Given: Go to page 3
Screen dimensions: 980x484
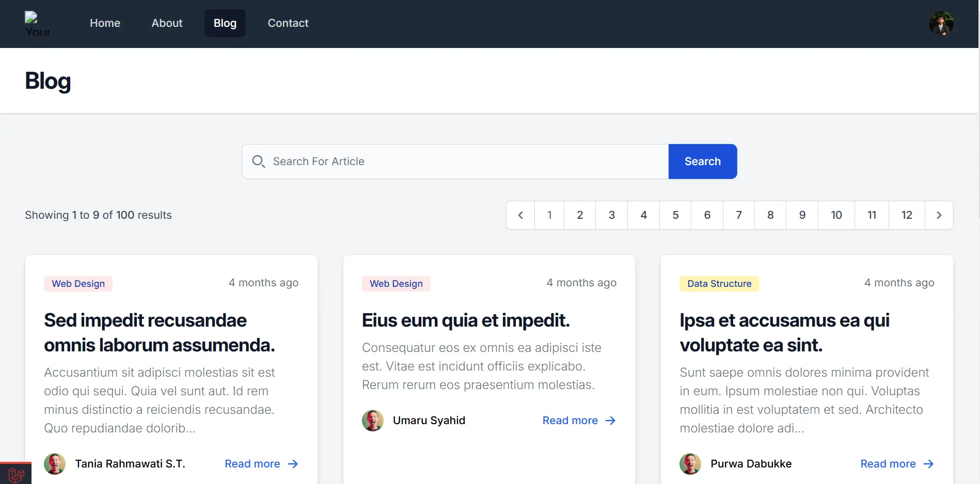Looking at the screenshot, I should click(612, 215).
